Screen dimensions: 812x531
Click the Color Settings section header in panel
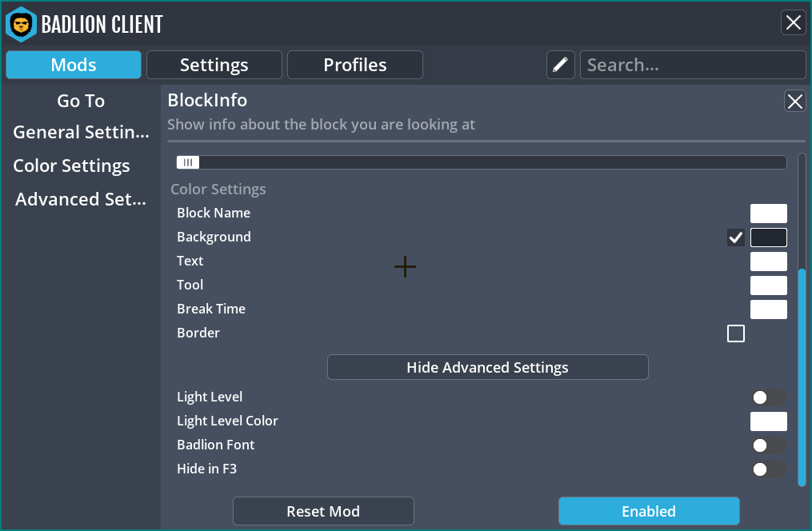tap(218, 190)
